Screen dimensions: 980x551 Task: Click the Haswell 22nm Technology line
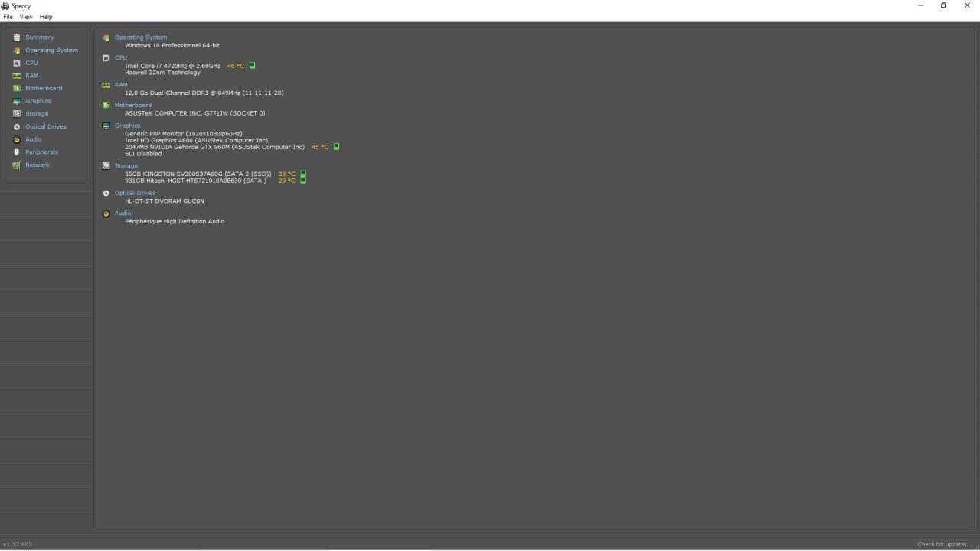[x=162, y=73]
